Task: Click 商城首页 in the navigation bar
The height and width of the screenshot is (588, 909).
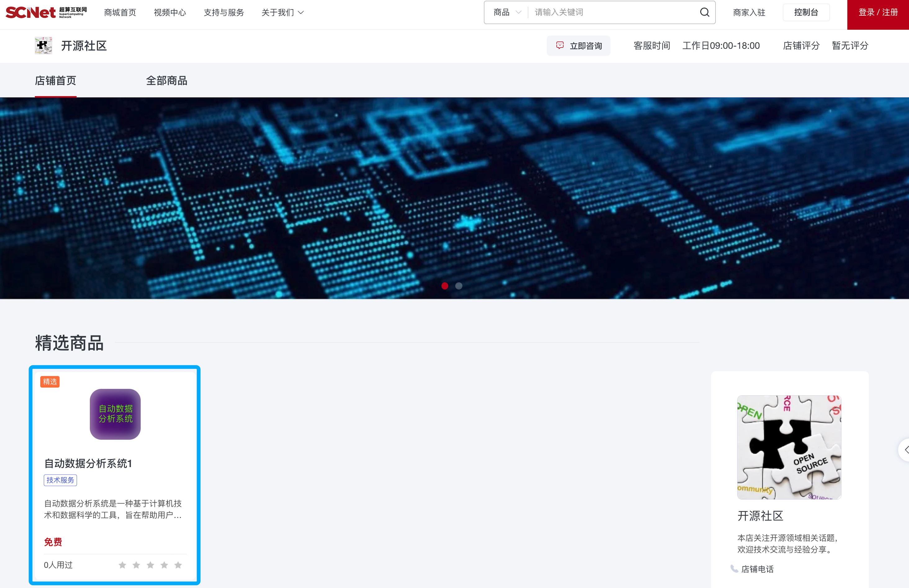Action: [120, 12]
